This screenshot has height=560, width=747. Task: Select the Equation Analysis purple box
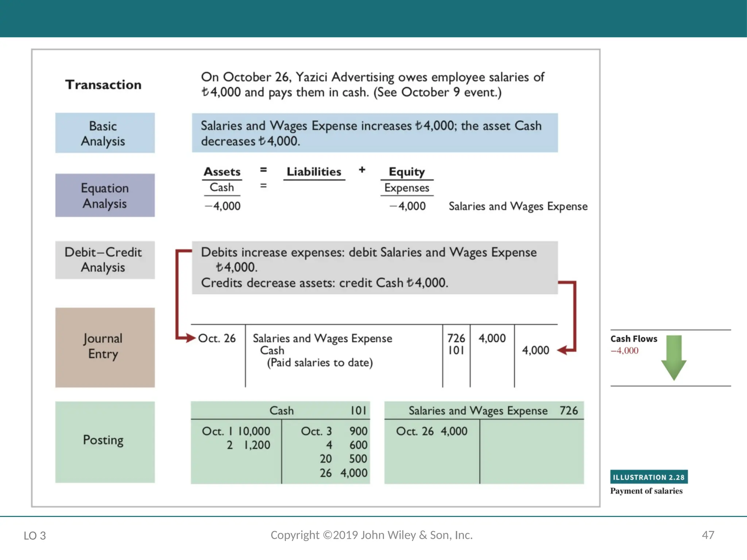coord(105,195)
